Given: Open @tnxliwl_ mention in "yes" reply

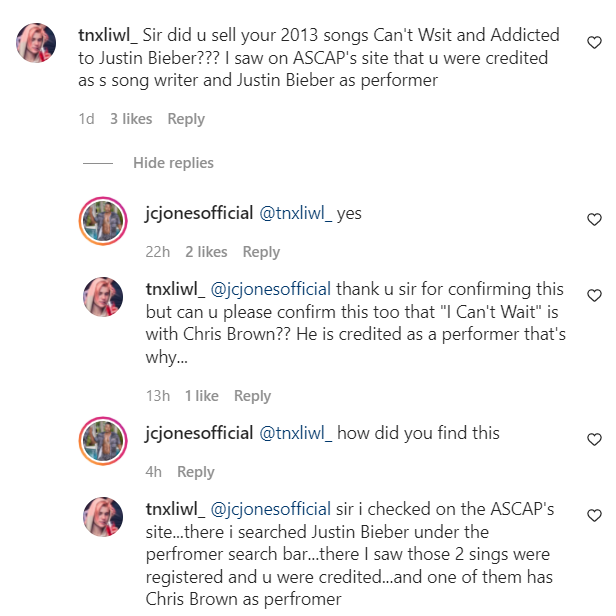Looking at the screenshot, I should 295,214.
